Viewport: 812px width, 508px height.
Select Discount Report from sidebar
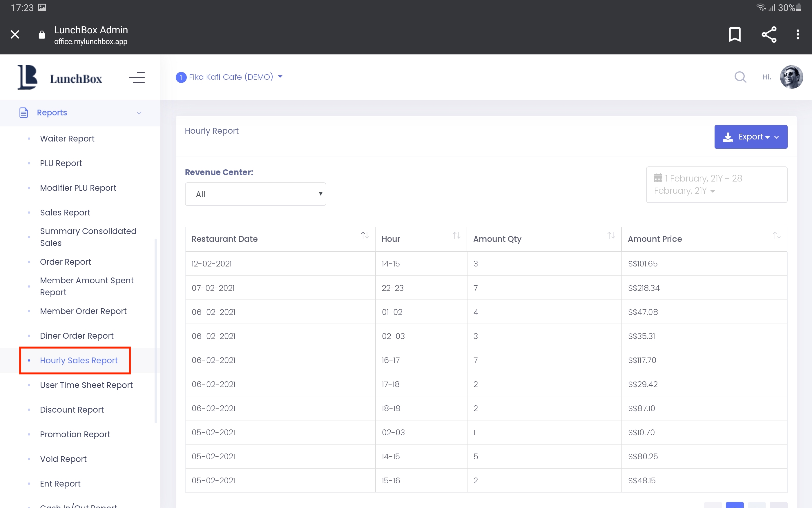(72, 409)
